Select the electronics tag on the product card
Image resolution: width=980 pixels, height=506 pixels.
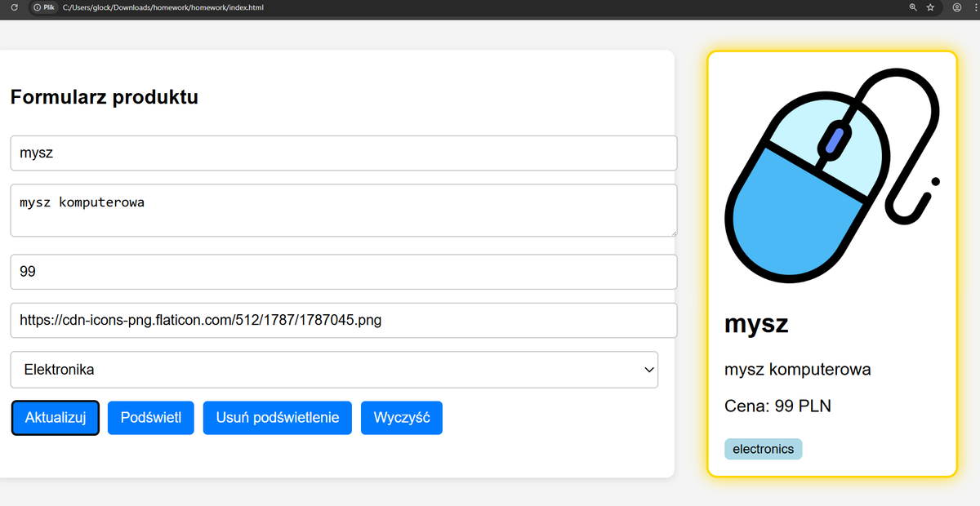point(763,448)
